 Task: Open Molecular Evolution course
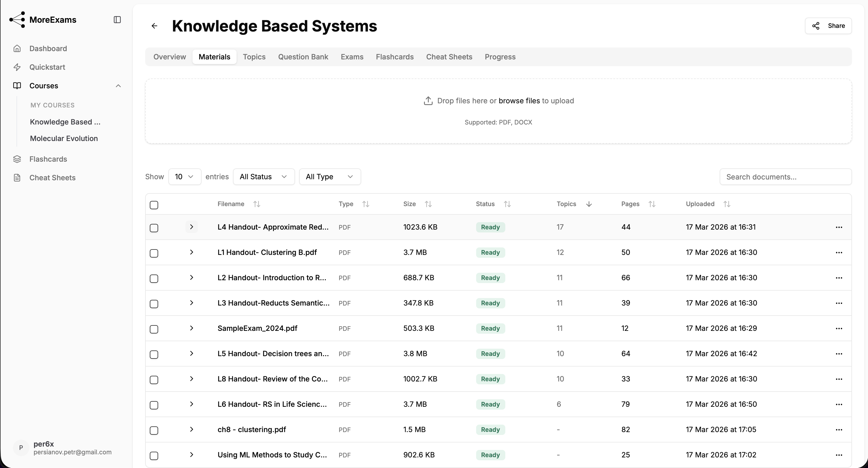(64, 138)
